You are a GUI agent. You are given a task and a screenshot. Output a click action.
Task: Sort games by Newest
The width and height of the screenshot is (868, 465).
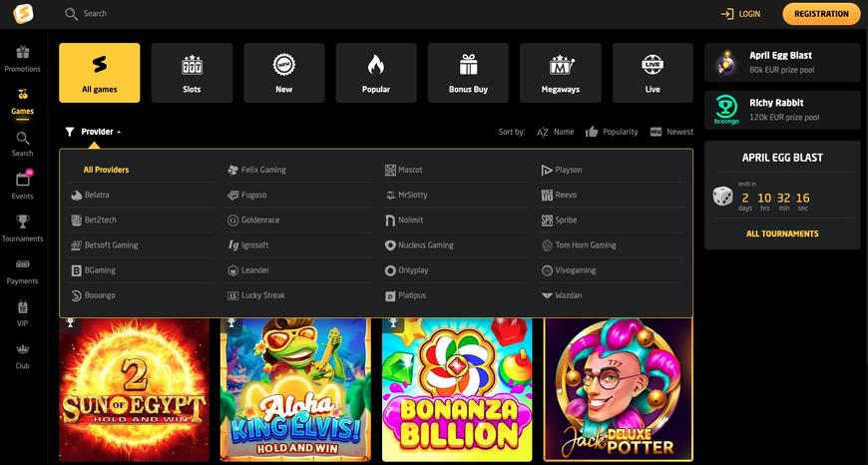[x=671, y=132]
